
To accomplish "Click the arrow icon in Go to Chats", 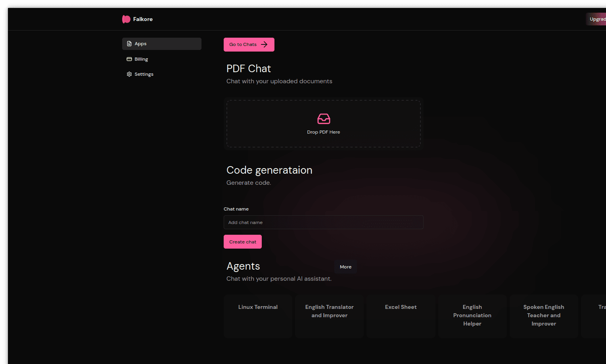I will pos(264,44).
